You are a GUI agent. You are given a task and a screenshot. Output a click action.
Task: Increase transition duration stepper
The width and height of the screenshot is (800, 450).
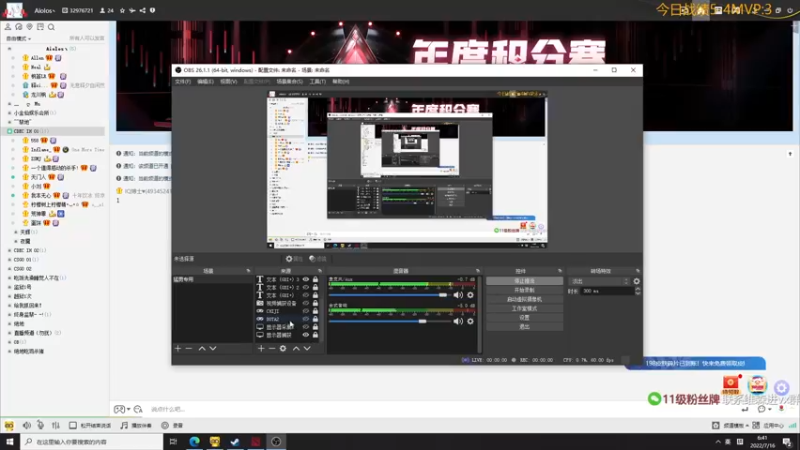638,289
